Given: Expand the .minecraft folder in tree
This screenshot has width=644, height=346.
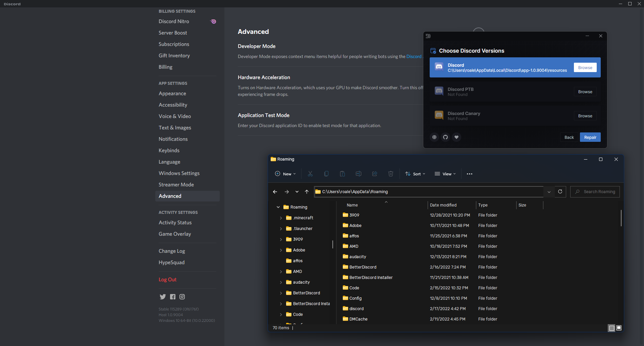Looking at the screenshot, I should [281, 218].
